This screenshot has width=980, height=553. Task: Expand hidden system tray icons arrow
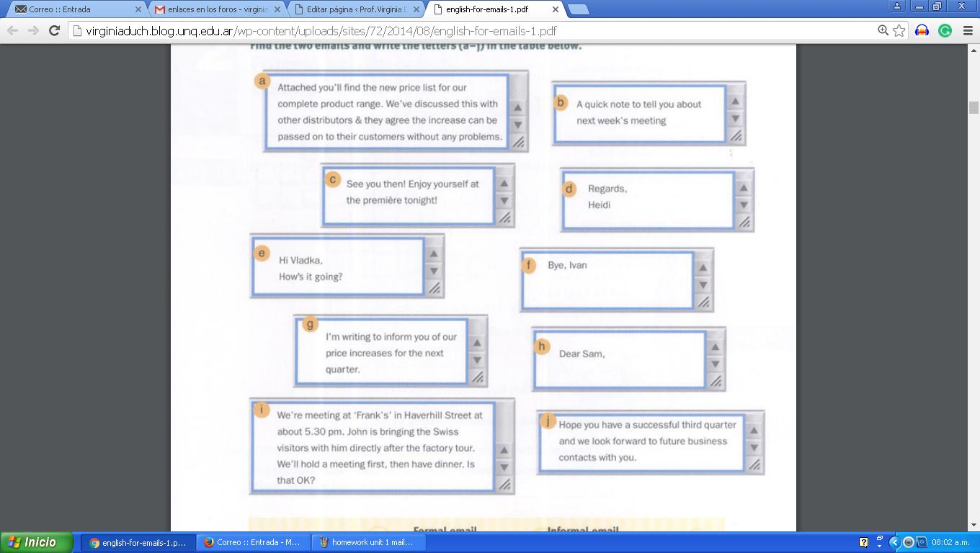(894, 542)
